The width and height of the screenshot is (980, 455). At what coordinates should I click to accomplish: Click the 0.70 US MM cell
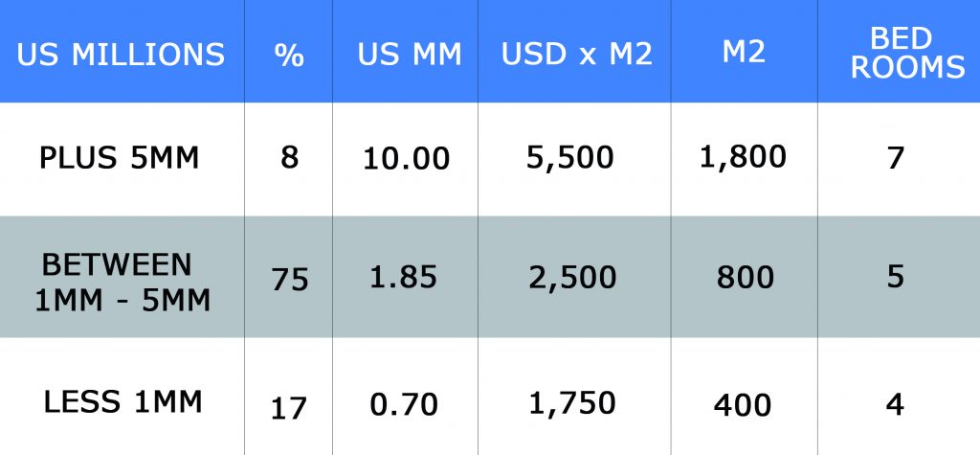(404, 405)
